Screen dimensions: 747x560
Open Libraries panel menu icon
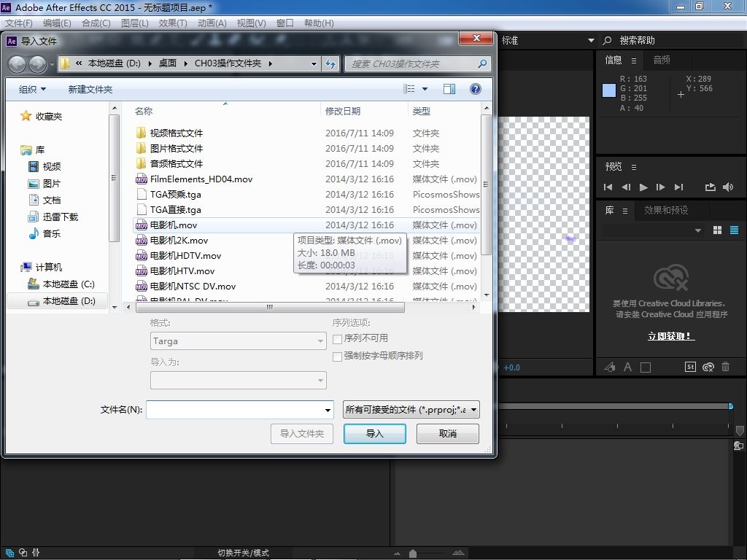[625, 211]
